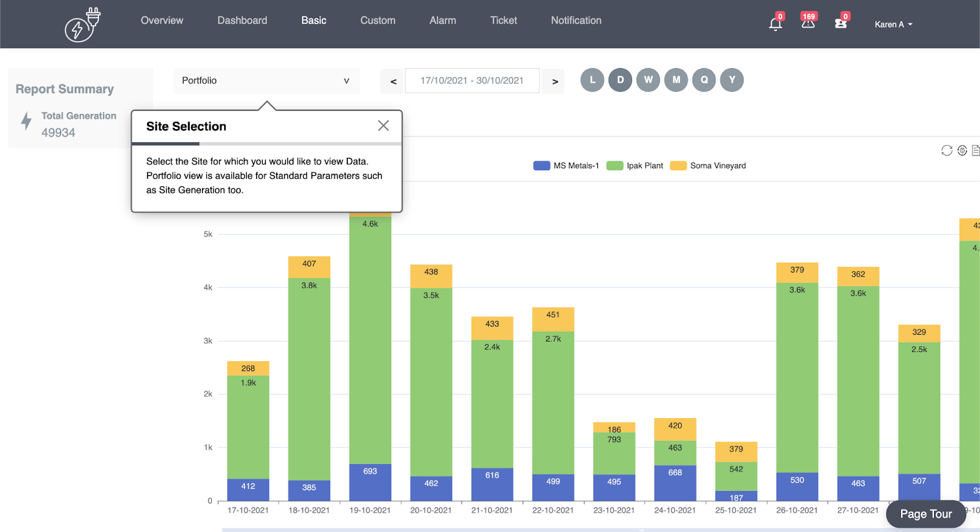Screen dimensions: 980x532
Task: Open the alarm warning icon showing 169
Action: [808, 23]
